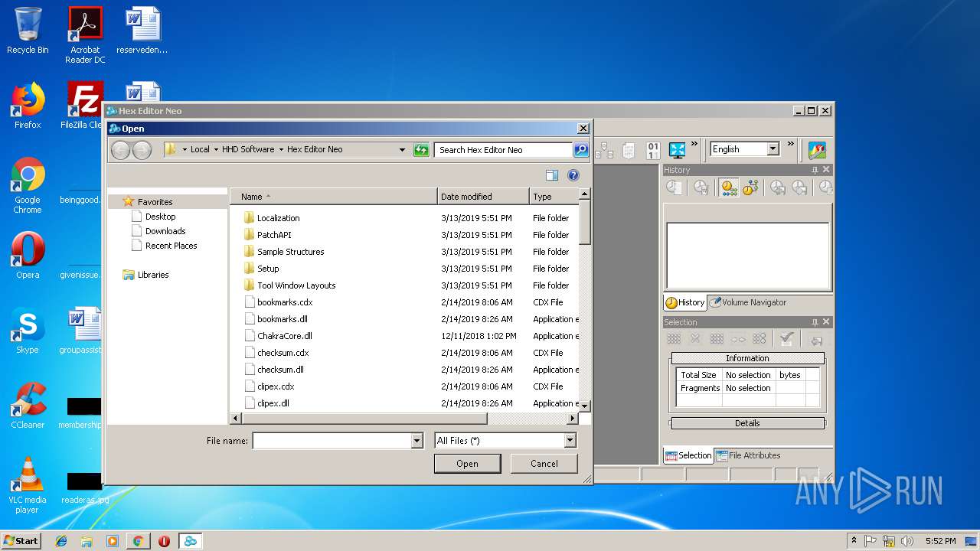
Task: Click the checkmark icon in Selection toolbar
Action: (x=786, y=339)
